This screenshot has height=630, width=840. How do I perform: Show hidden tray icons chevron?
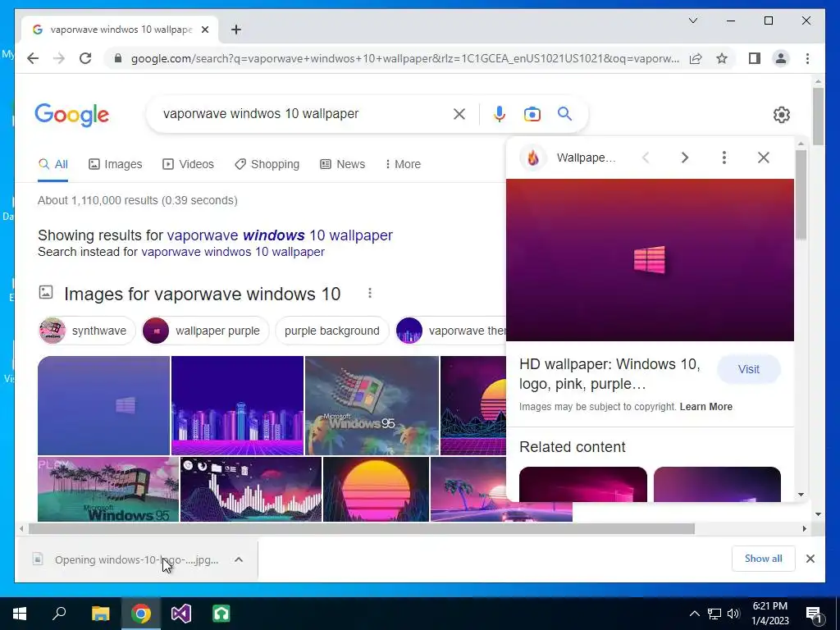tap(694, 614)
